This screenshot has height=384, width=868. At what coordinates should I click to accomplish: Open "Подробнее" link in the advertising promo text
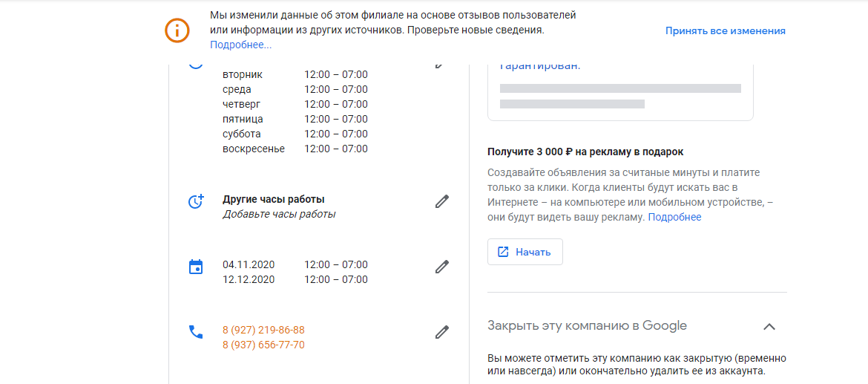(674, 217)
